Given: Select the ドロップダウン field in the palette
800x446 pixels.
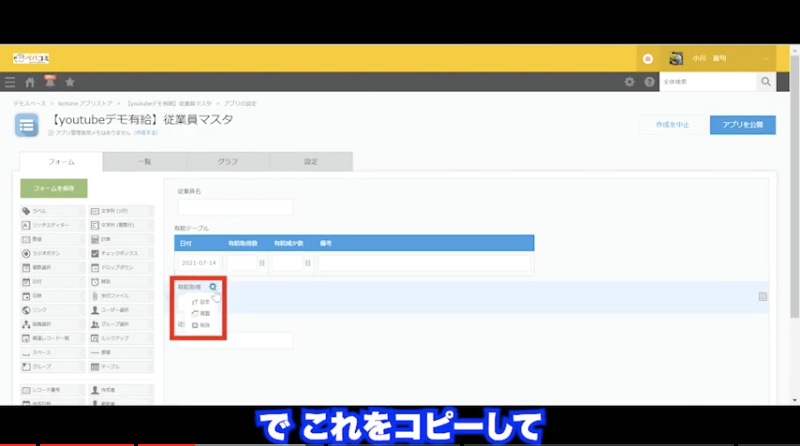Looking at the screenshot, I should (120, 268).
